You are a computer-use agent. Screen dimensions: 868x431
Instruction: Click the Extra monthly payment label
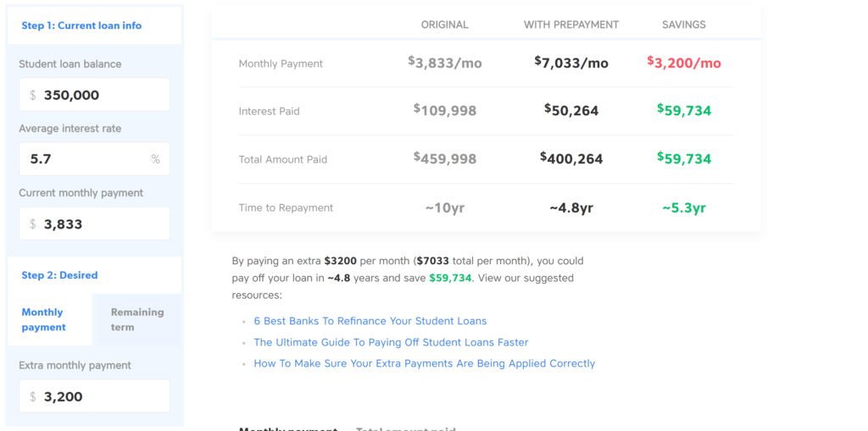[75, 365]
